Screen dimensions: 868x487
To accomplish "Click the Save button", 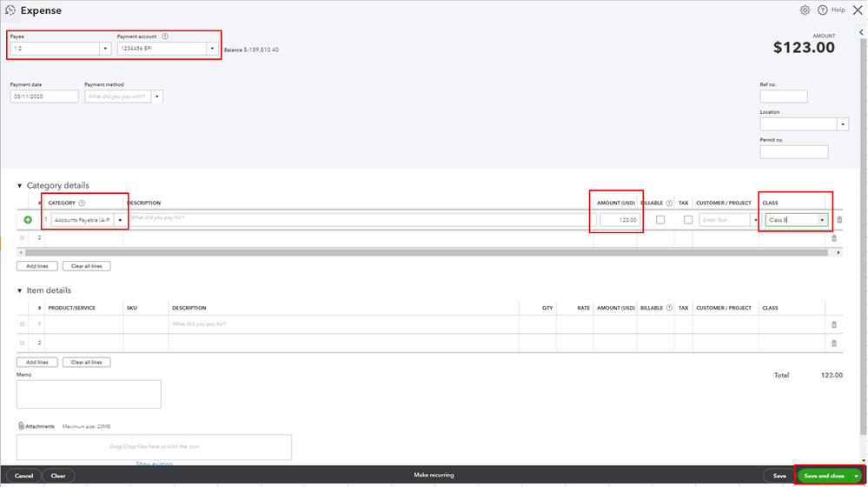I will [x=779, y=476].
